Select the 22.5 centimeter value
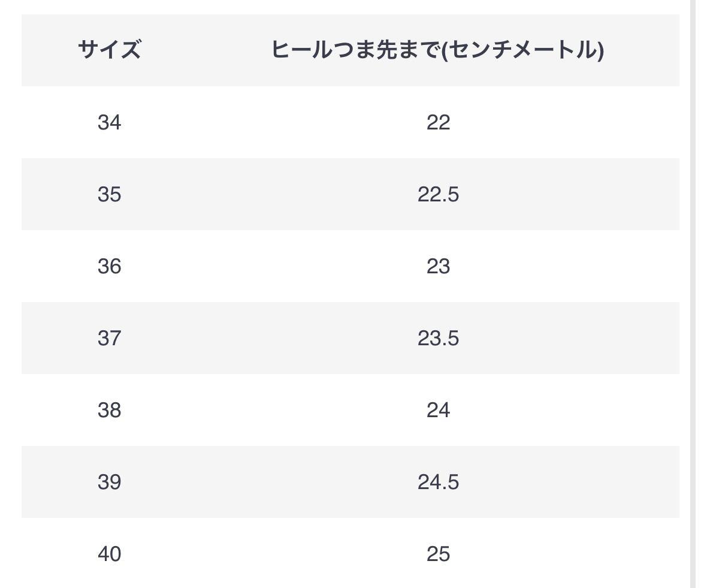Screen dimensions: 701x588 point(438,194)
